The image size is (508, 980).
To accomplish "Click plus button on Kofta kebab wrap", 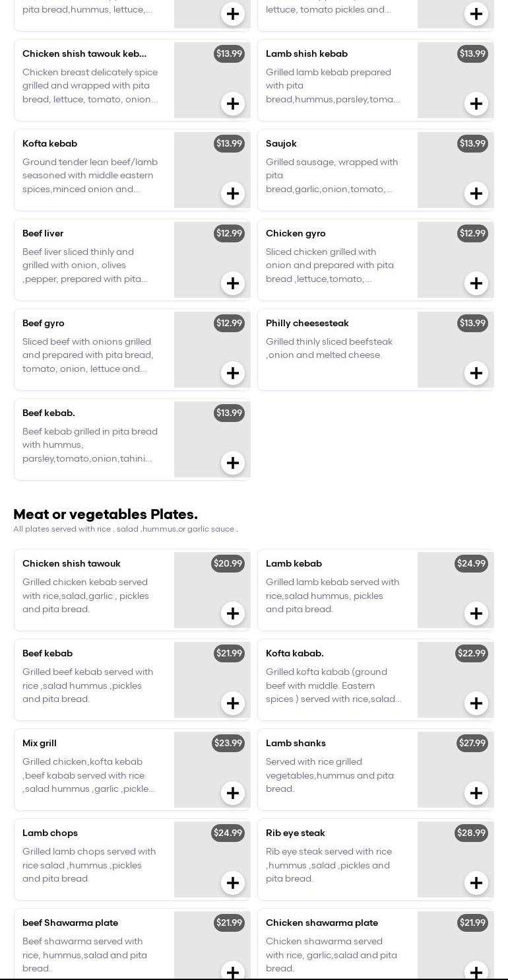I will tap(233, 193).
